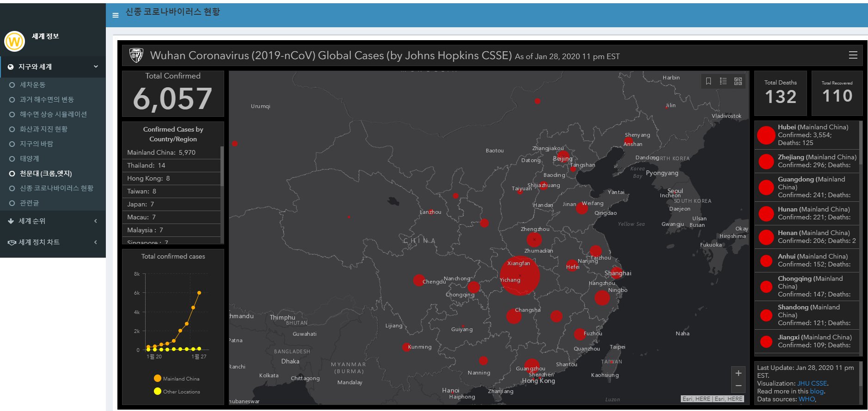Select the Zhejiang province entry

(807, 161)
